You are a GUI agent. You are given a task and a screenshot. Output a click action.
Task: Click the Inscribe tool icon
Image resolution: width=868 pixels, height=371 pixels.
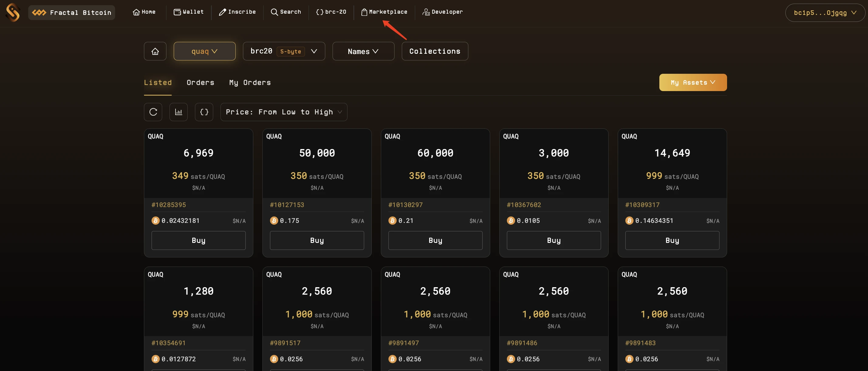[x=221, y=12]
